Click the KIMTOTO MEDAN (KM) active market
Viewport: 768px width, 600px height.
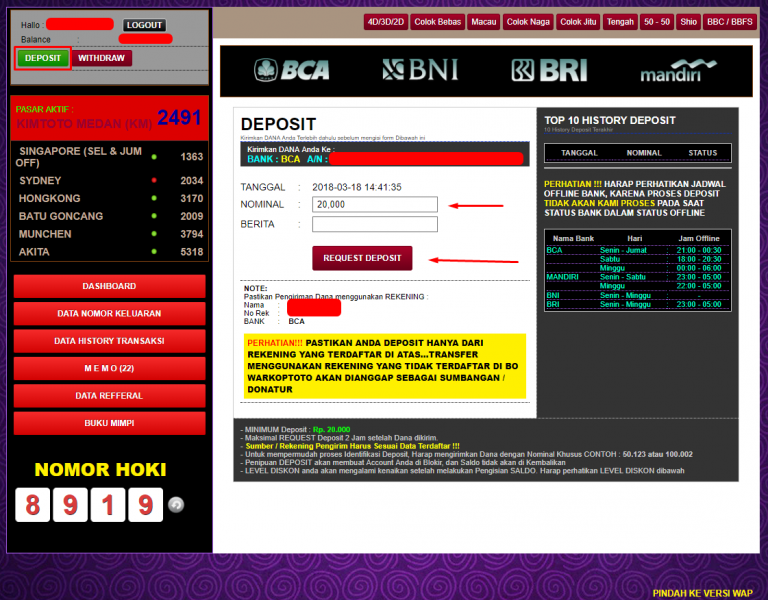84,123
